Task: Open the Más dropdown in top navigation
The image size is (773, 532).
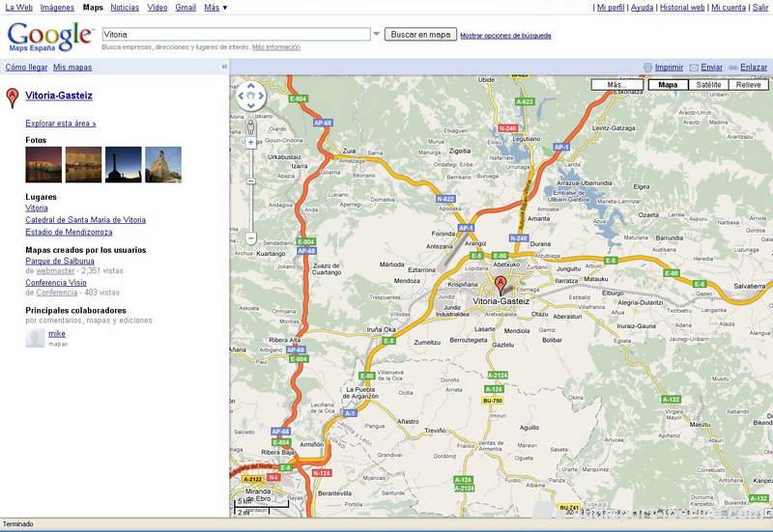Action: click(x=215, y=8)
